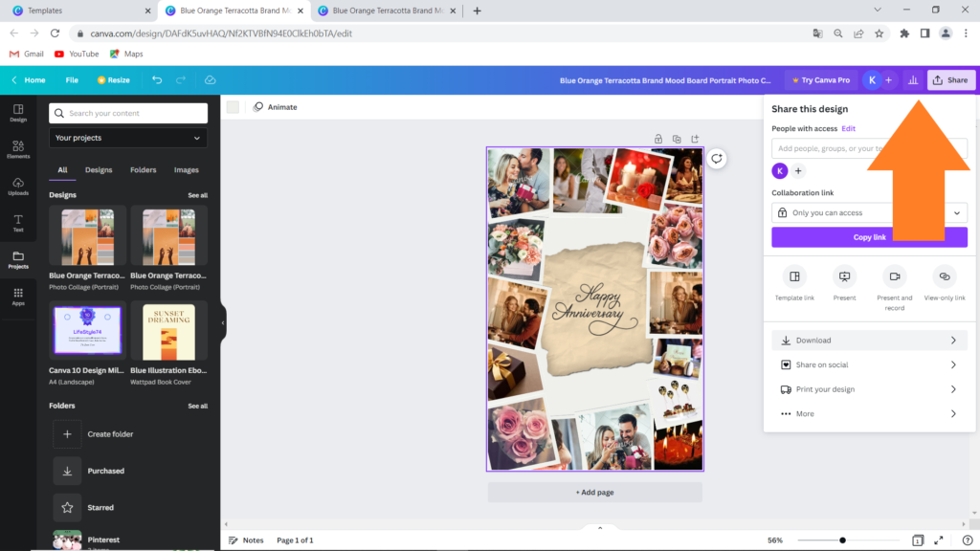Click the undo arrow in top bar
Viewport: 980px width, 551px height.
point(157,80)
